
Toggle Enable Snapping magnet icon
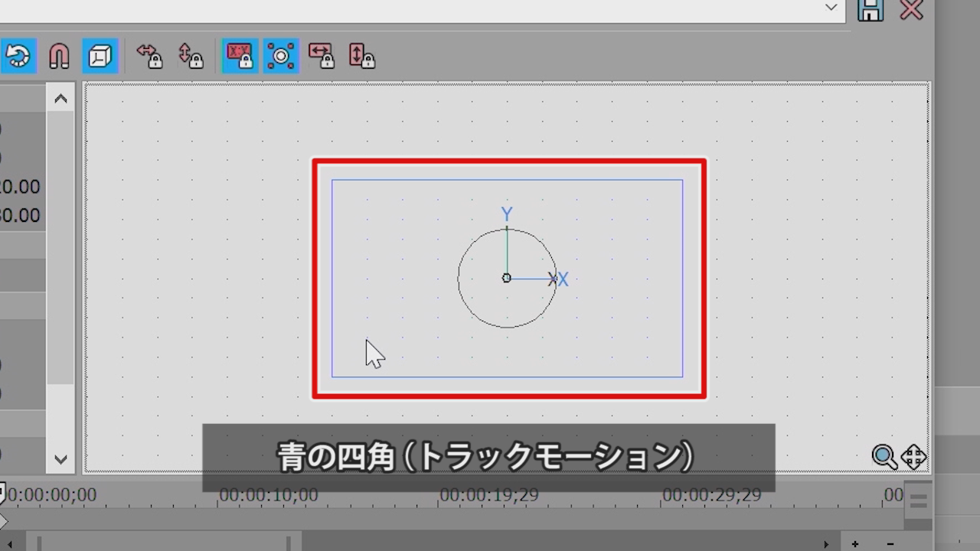[59, 56]
